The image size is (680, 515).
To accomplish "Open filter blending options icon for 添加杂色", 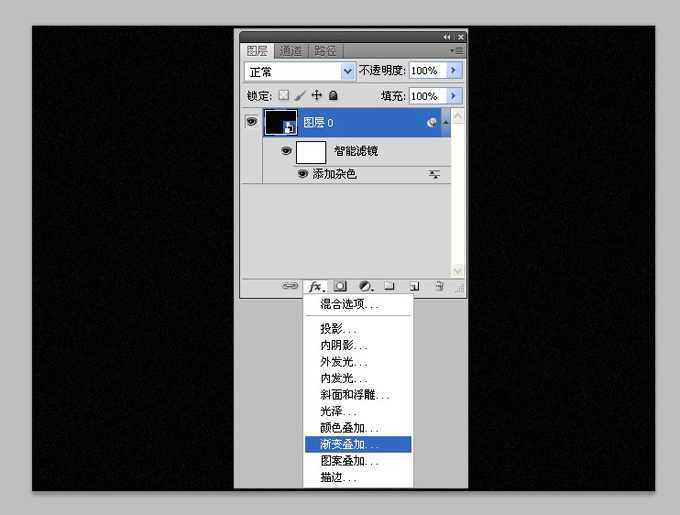I will [x=434, y=174].
